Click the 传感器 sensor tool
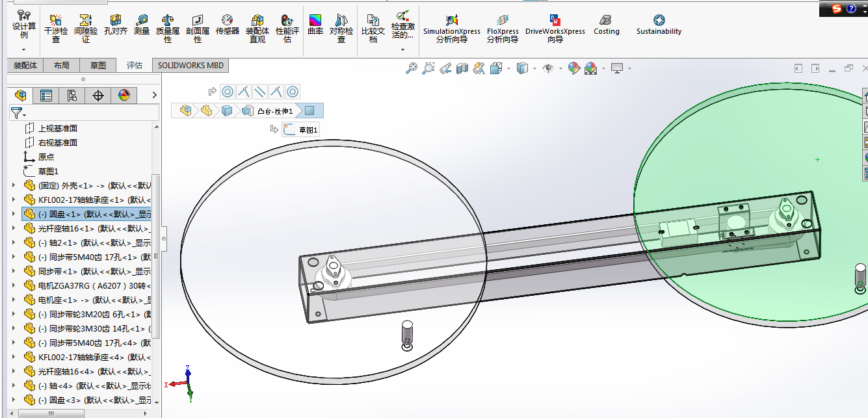868x418 pixels. tap(228, 25)
